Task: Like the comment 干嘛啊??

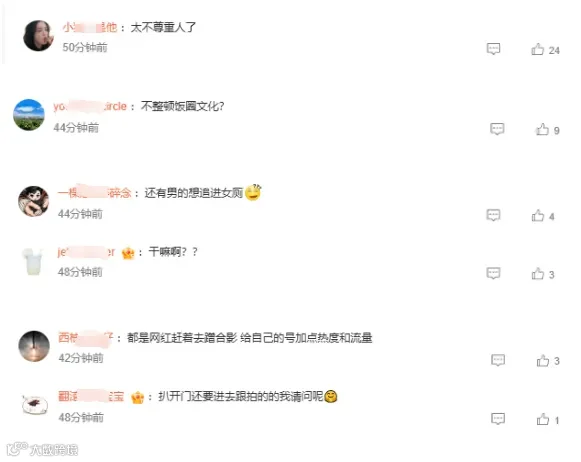Action: (538, 274)
